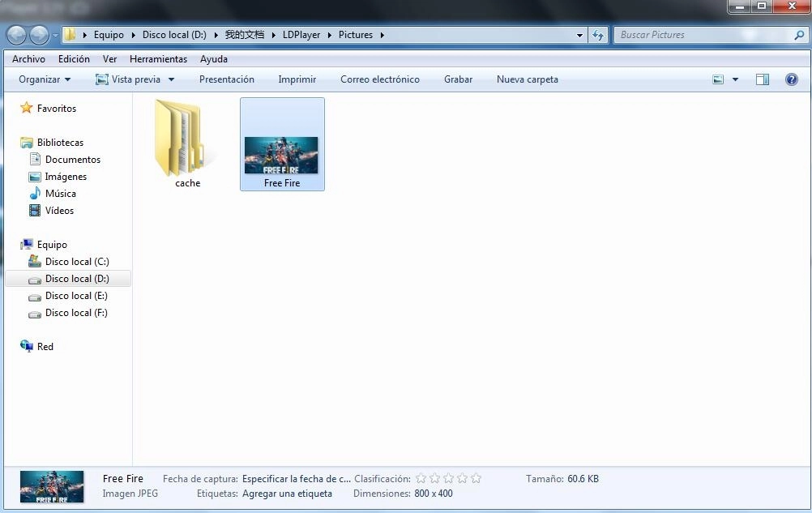
Task: Go back with the Back arrow button
Action: point(16,35)
